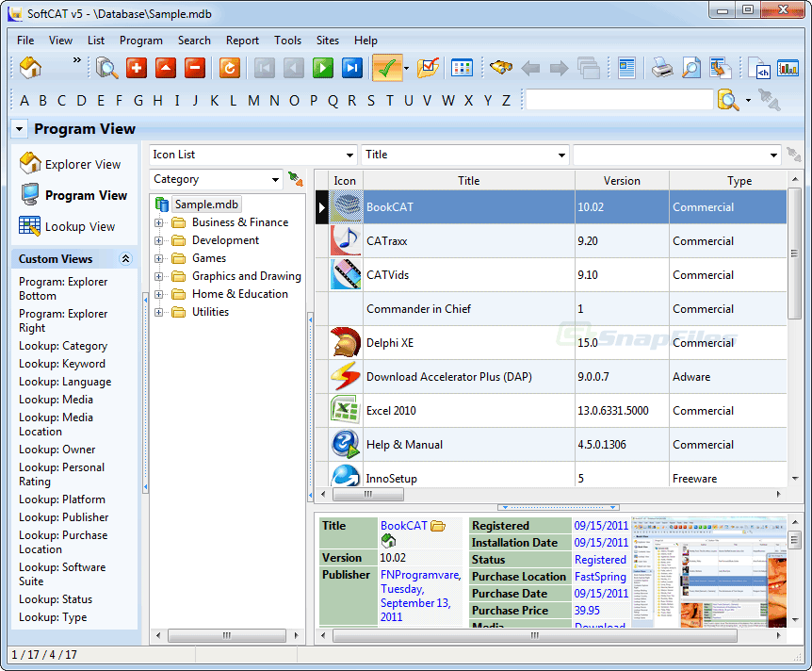Open the toolbar overflow chevron
The width and height of the screenshot is (812, 671).
pos(76,60)
